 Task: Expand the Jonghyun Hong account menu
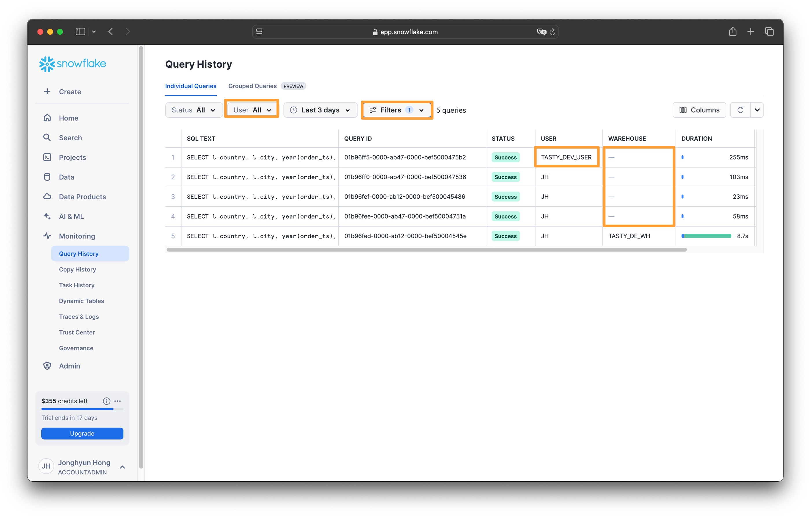point(122,467)
